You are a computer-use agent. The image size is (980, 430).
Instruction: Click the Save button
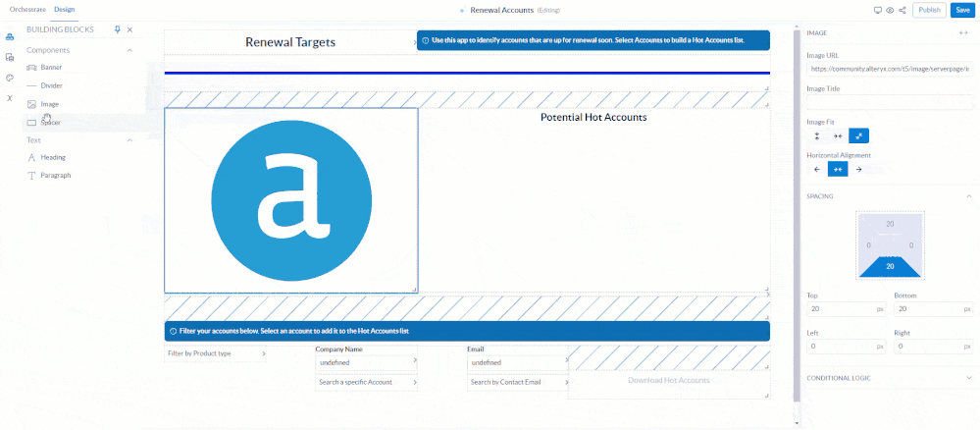(962, 10)
